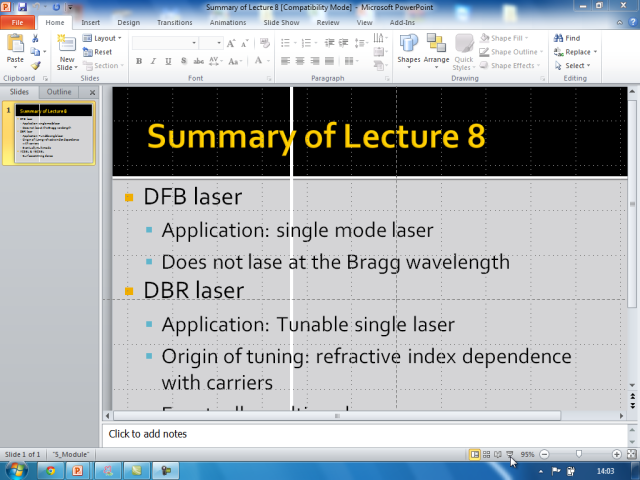The width and height of the screenshot is (640, 480).
Task: Cut selection with the scissors icon
Action: click(x=36, y=38)
